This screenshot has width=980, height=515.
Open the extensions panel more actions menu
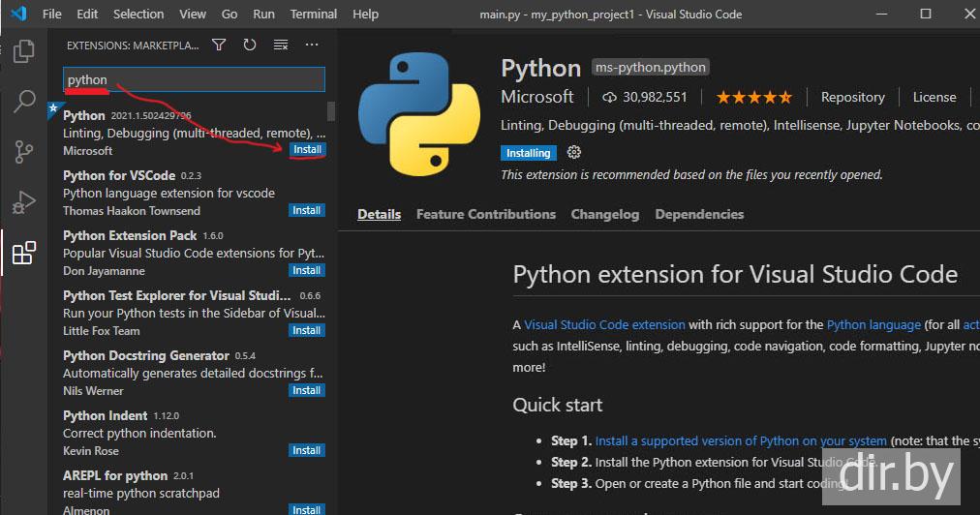(x=312, y=45)
